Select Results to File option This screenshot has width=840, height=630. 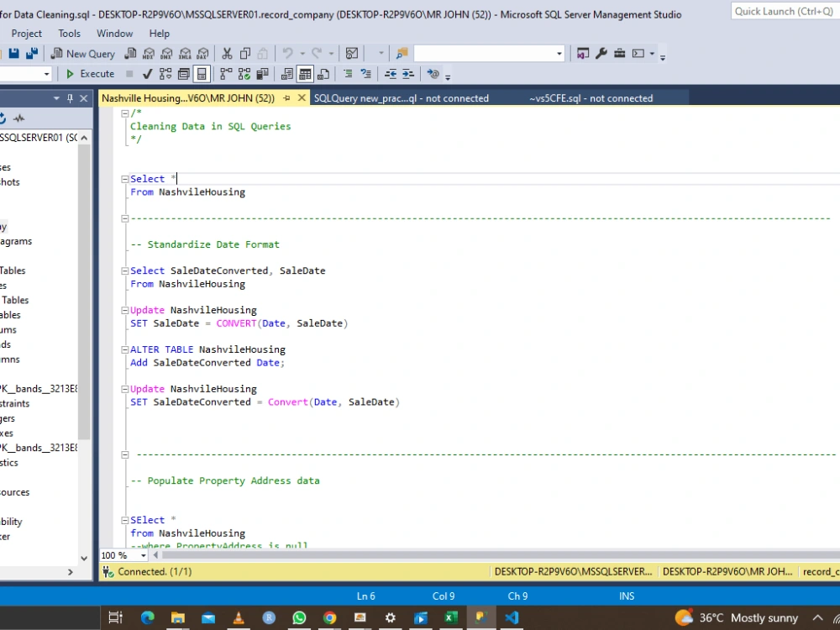323,74
